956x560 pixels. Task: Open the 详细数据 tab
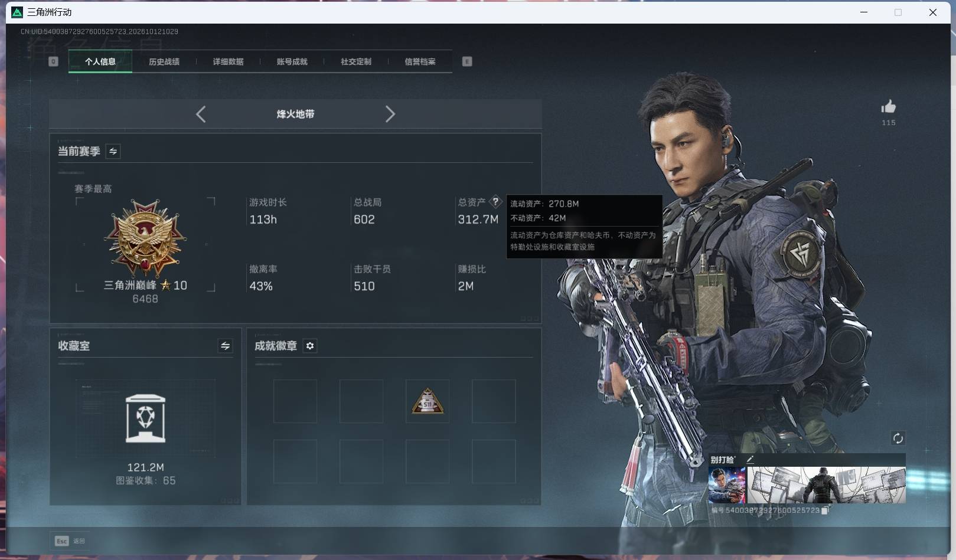(x=228, y=61)
